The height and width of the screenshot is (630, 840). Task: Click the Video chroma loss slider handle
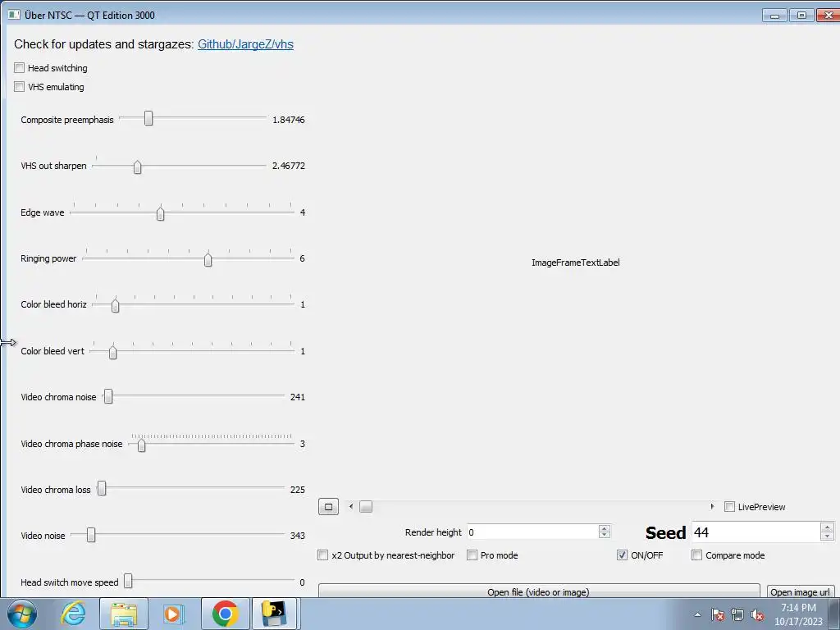click(102, 489)
